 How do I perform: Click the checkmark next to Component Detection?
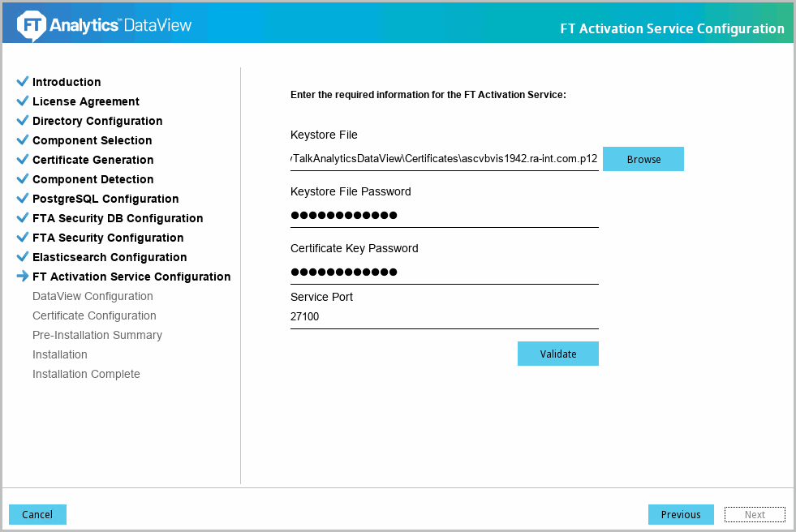[23, 179]
